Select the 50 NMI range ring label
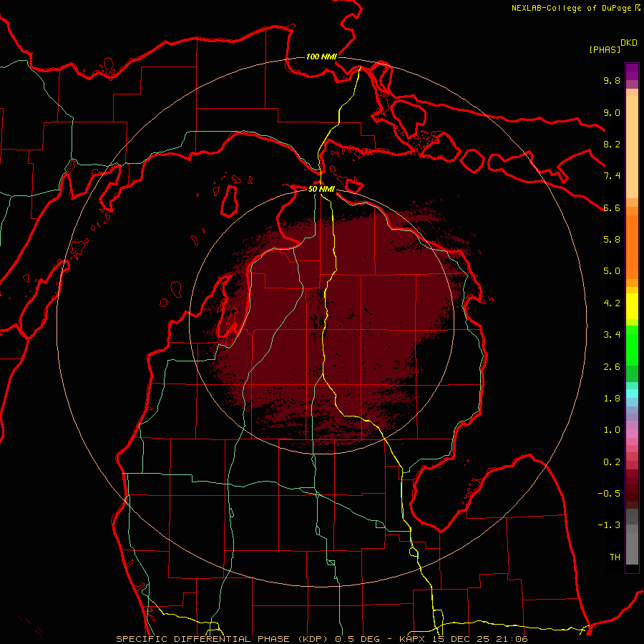The height and width of the screenshot is (644, 644). (x=321, y=190)
